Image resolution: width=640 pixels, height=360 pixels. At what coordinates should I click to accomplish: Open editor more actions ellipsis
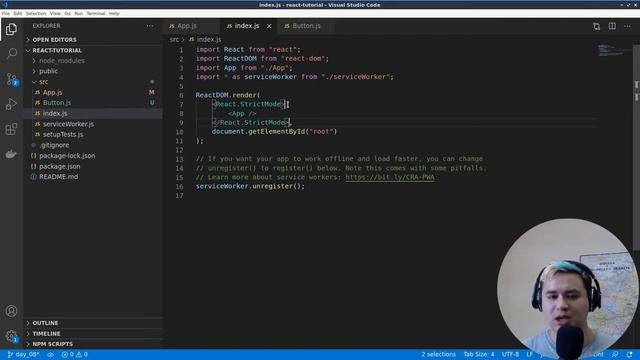click(x=627, y=26)
